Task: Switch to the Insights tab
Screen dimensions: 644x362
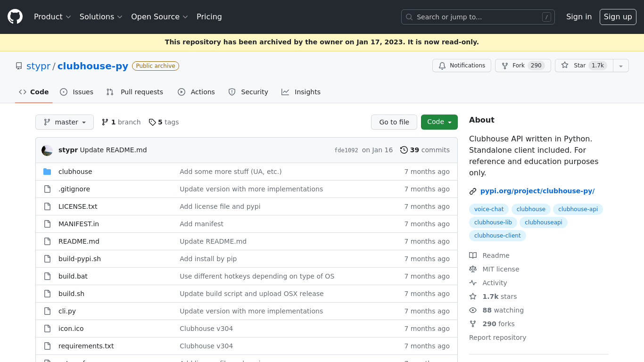Action: coord(301,92)
